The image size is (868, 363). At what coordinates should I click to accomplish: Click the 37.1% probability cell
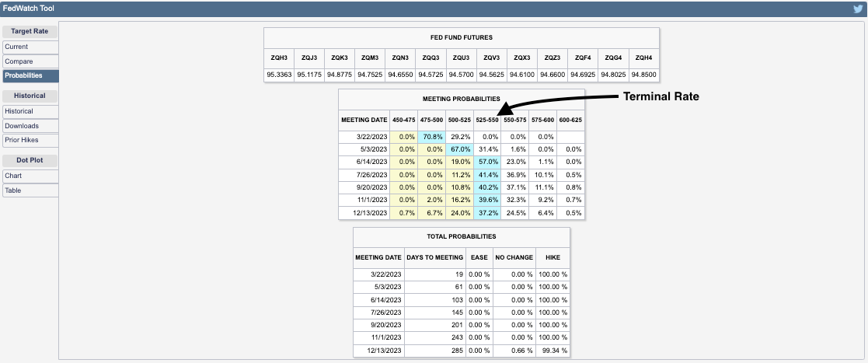(x=515, y=187)
